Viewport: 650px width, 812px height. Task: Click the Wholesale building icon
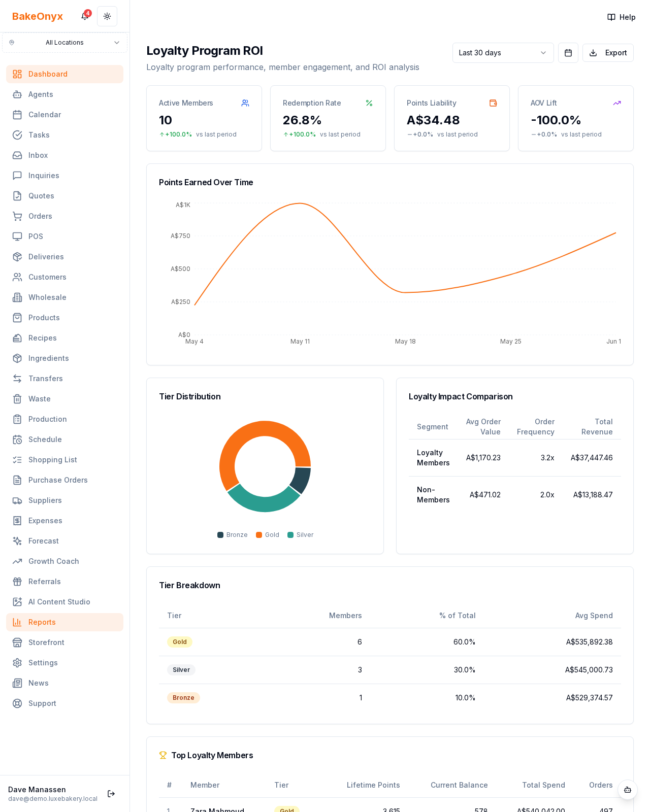(17, 297)
